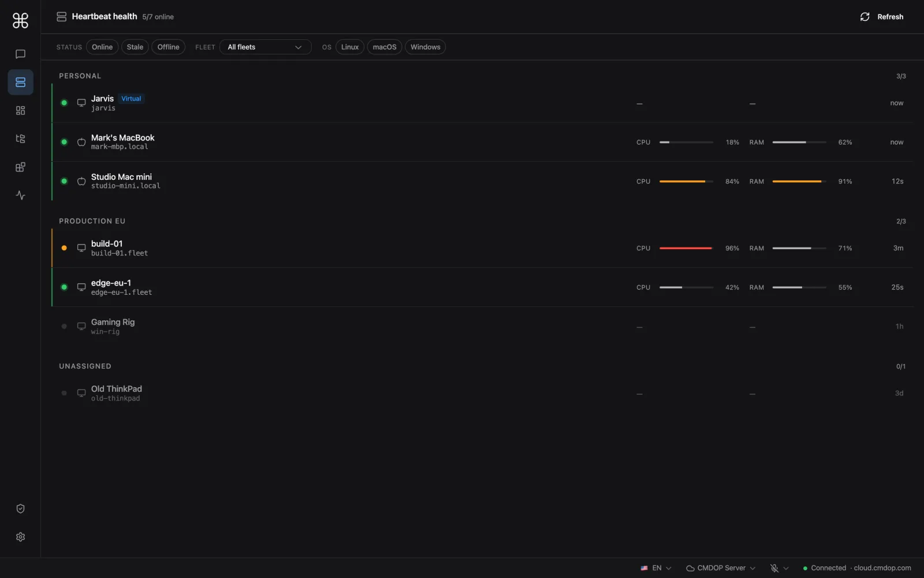Open the Old ThinkPad row

[482, 393]
